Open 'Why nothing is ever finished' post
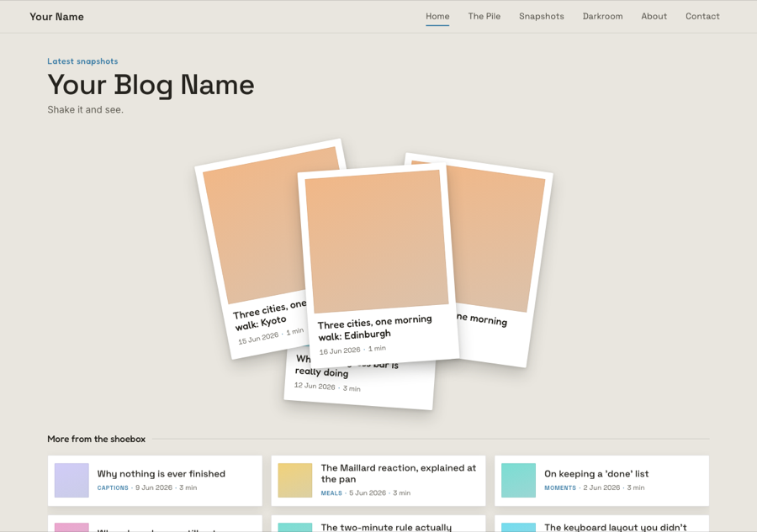This screenshot has height=532, width=757. click(x=161, y=474)
